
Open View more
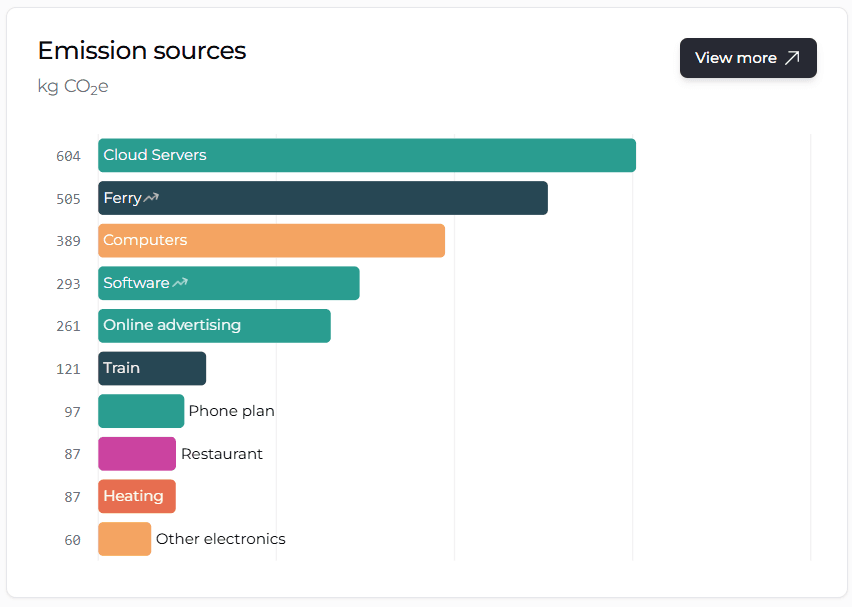(x=748, y=57)
